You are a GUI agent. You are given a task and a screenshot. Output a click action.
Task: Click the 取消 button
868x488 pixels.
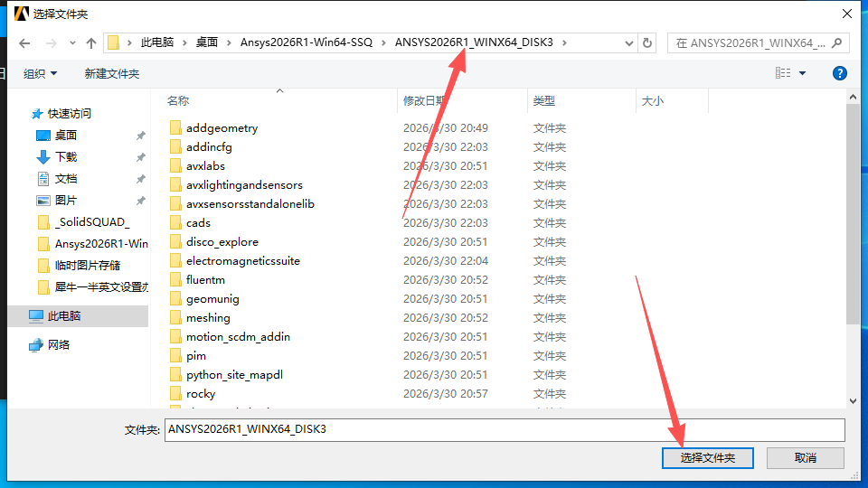point(805,457)
